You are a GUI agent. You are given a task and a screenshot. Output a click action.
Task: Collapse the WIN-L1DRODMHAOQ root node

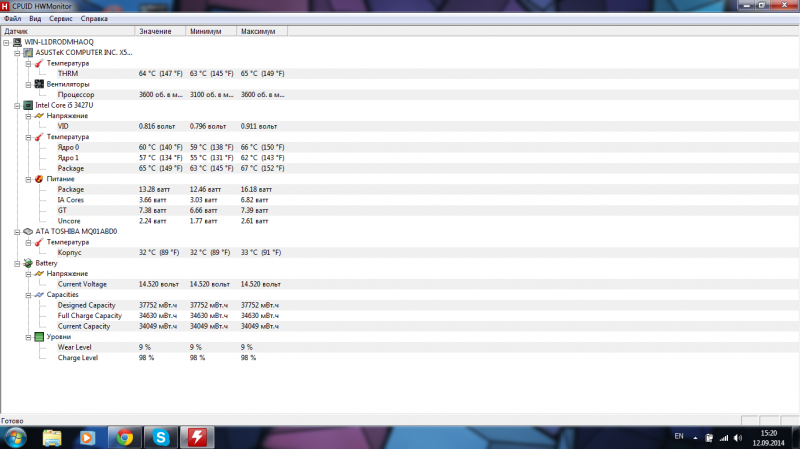coord(6,42)
